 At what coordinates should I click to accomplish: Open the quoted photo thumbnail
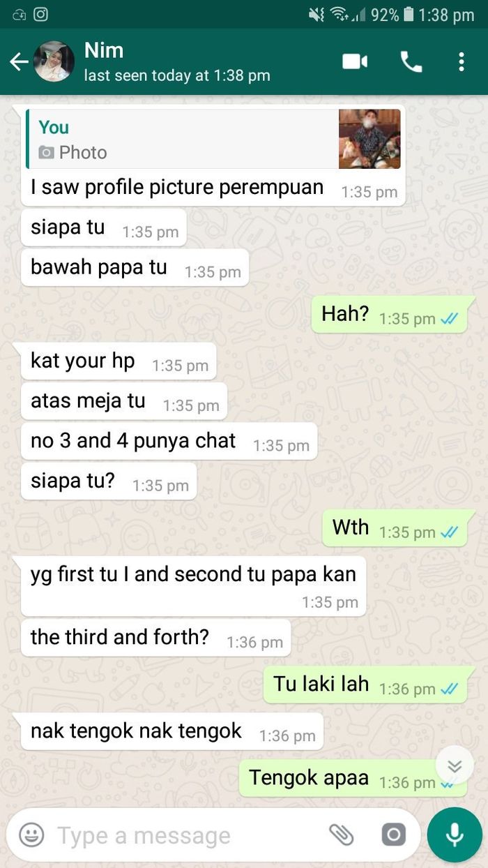(x=369, y=139)
